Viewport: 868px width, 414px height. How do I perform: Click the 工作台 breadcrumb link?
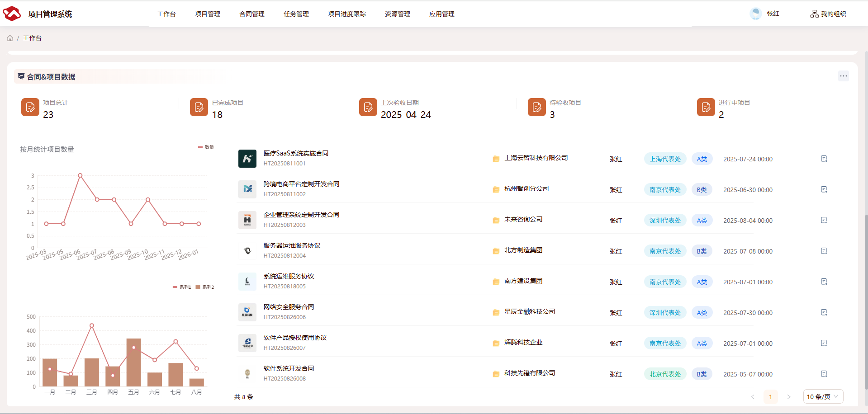coord(32,38)
